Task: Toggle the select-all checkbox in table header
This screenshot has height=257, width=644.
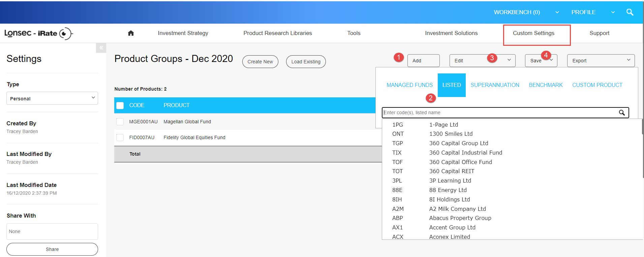Action: coord(120,105)
